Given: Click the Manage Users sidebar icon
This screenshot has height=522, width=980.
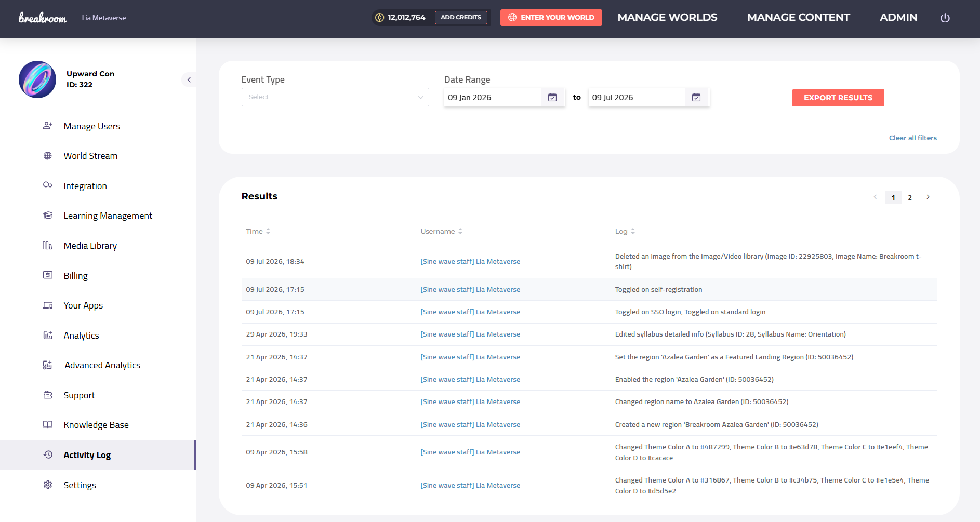Looking at the screenshot, I should tap(48, 126).
